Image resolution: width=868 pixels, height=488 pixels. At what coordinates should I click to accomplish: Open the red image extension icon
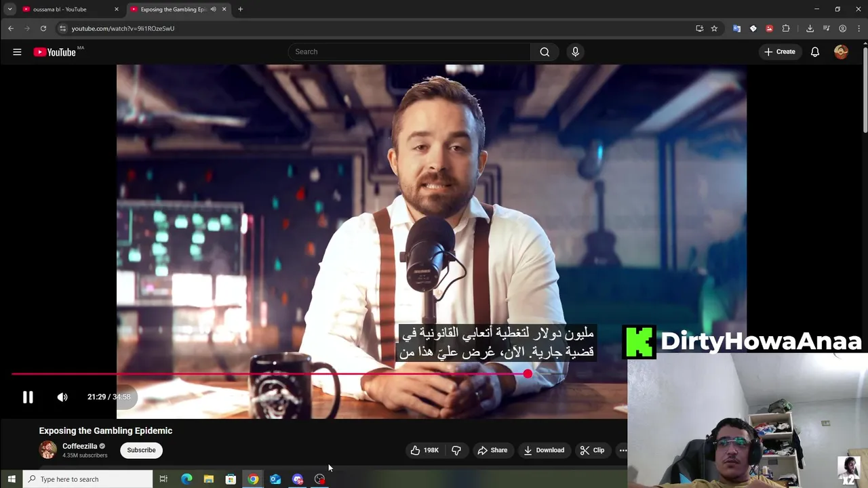pyautogui.click(x=769, y=28)
